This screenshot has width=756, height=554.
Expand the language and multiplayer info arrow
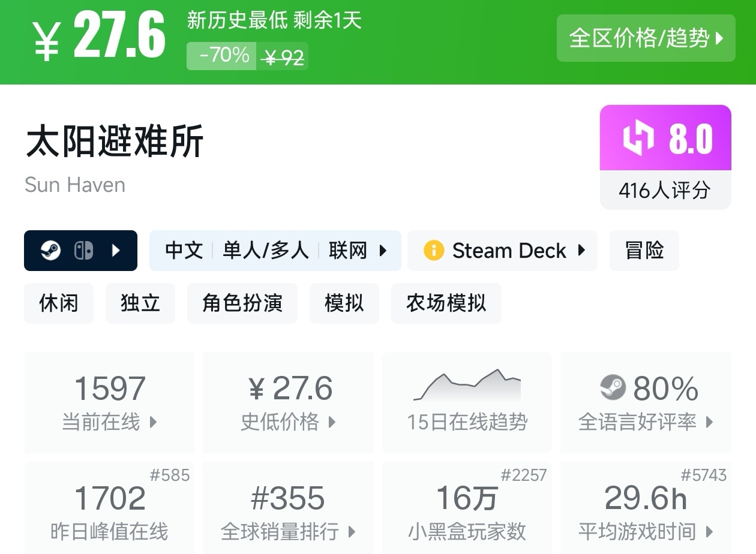tap(383, 251)
